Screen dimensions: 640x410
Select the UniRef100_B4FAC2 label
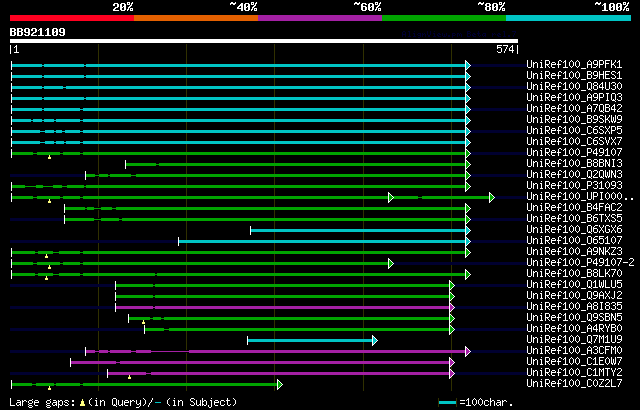tap(574, 208)
